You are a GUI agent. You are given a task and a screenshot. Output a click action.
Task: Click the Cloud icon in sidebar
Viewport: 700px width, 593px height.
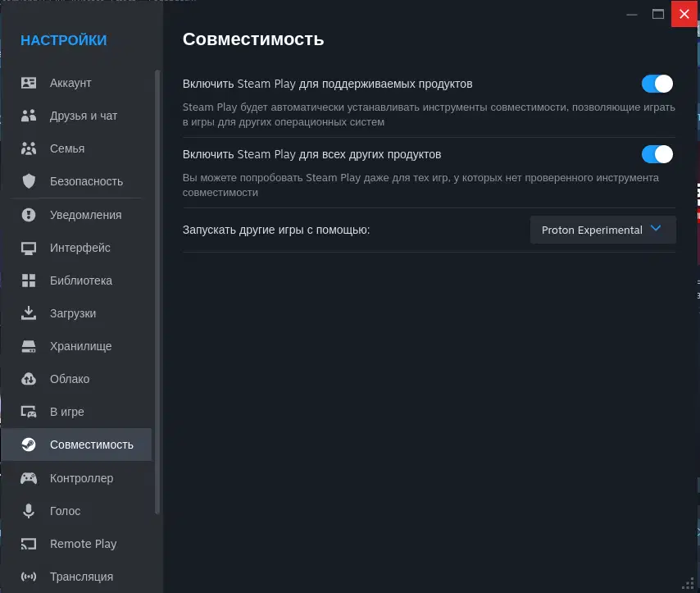click(29, 379)
